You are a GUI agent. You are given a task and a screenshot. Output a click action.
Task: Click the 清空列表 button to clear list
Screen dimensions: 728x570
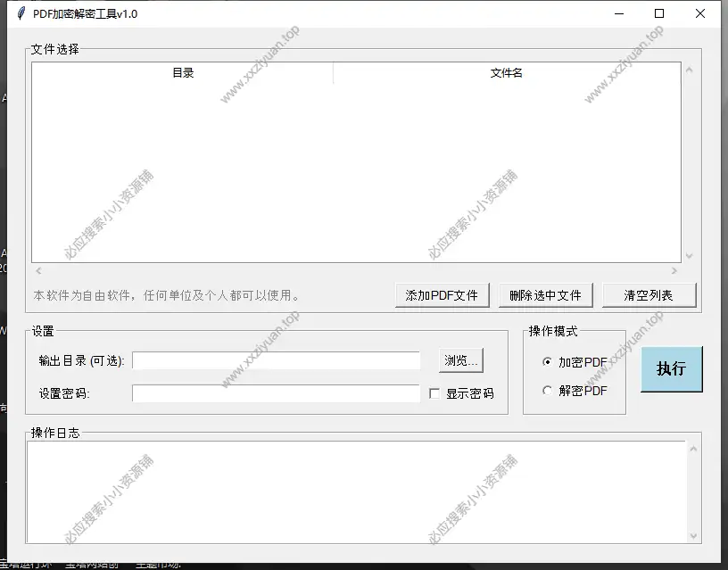click(x=649, y=294)
